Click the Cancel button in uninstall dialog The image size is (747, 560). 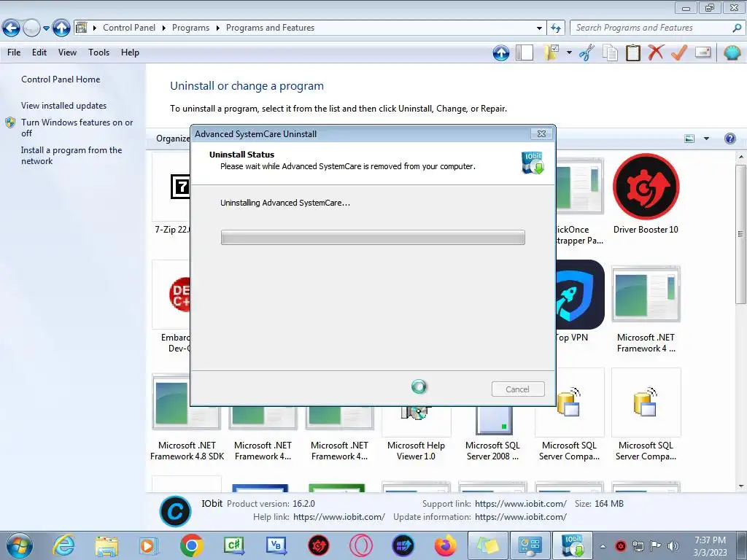[x=517, y=389]
